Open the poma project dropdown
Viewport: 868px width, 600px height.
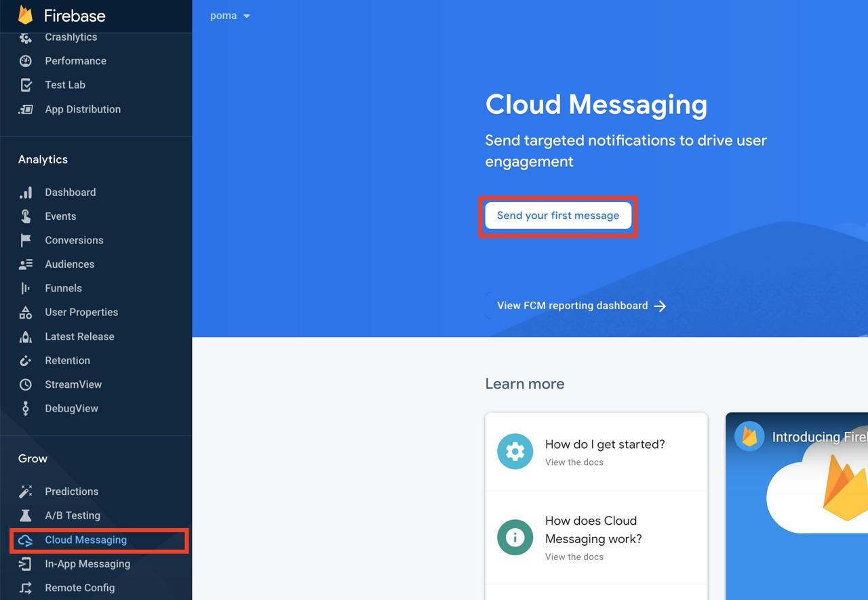click(x=230, y=16)
